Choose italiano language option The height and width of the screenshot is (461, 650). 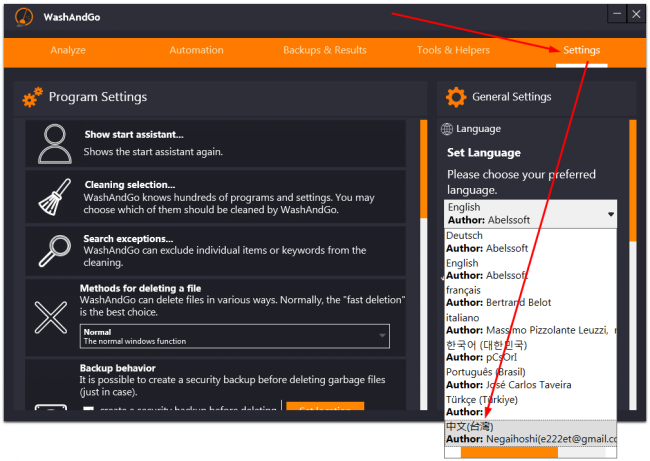(531, 324)
